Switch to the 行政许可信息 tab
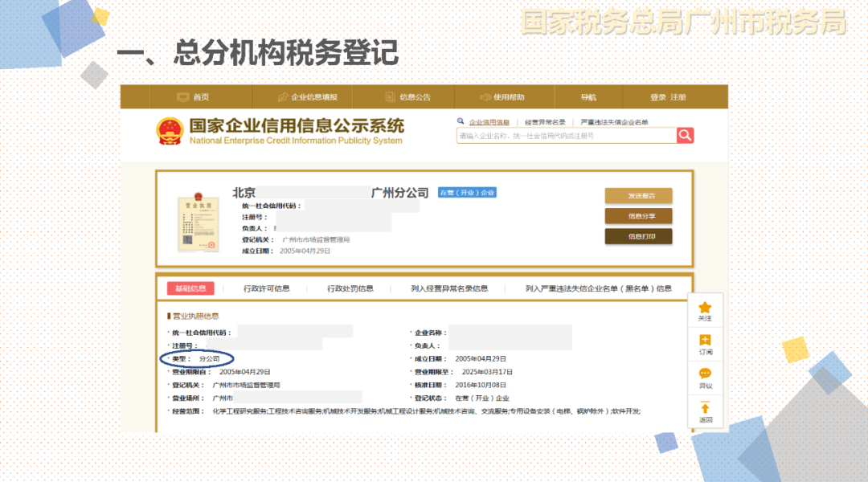 click(266, 288)
